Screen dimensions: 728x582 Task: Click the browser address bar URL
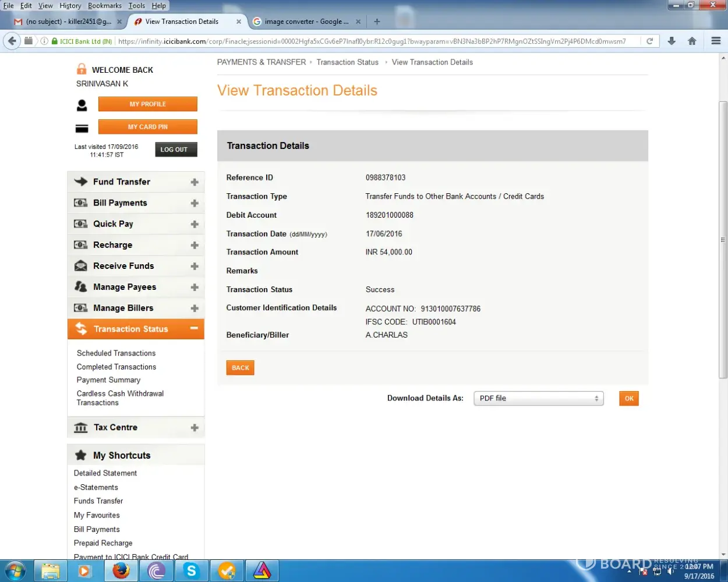click(x=372, y=41)
